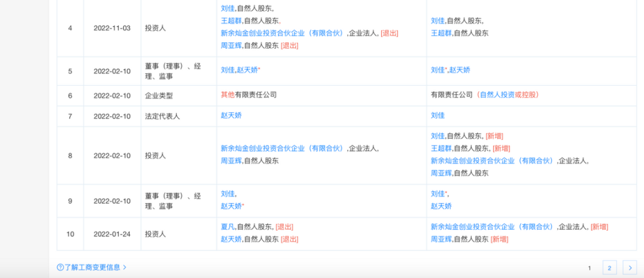Image resolution: width=644 pixels, height=278 pixels.
Task: Open exited 周亚辉 link in row 4
Action: 231,45
